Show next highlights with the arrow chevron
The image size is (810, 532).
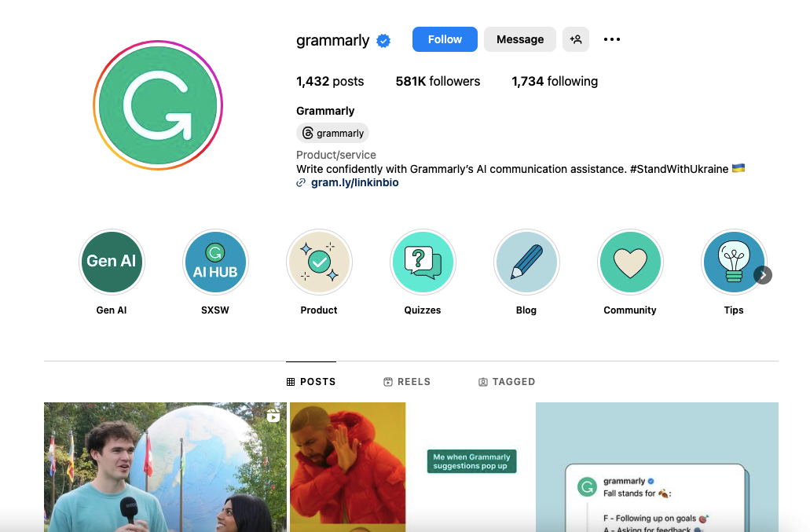coord(763,275)
